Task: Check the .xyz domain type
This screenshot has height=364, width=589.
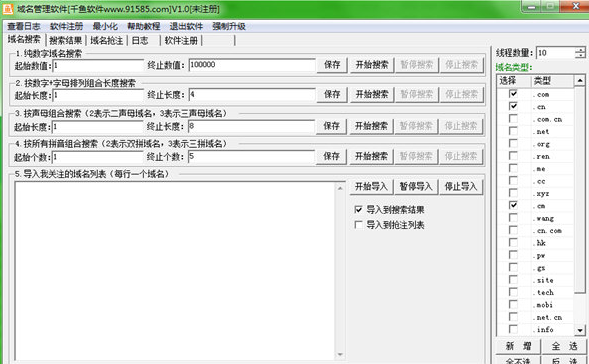Action: click(x=513, y=193)
